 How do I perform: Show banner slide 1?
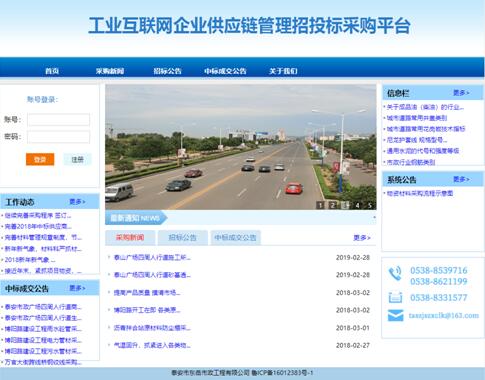coord(320,205)
